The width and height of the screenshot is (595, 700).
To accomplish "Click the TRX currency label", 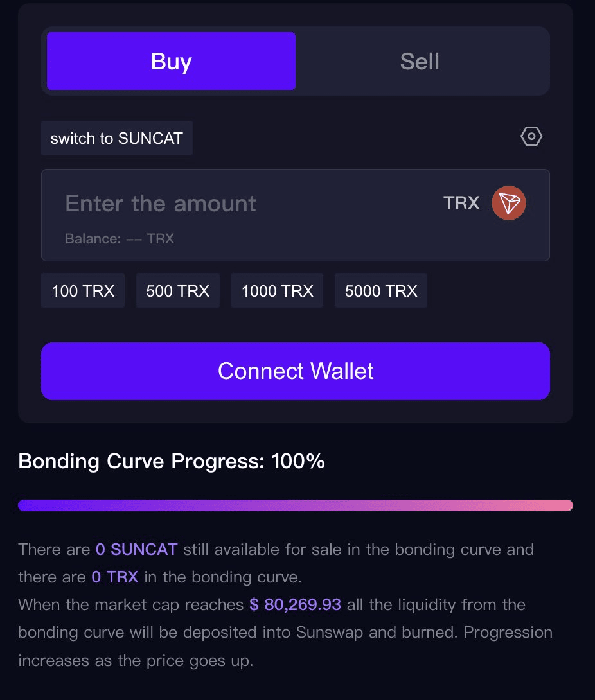I will [461, 204].
